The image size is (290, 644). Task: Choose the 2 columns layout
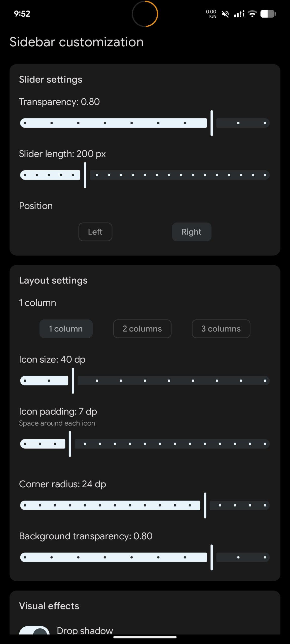[x=142, y=329]
